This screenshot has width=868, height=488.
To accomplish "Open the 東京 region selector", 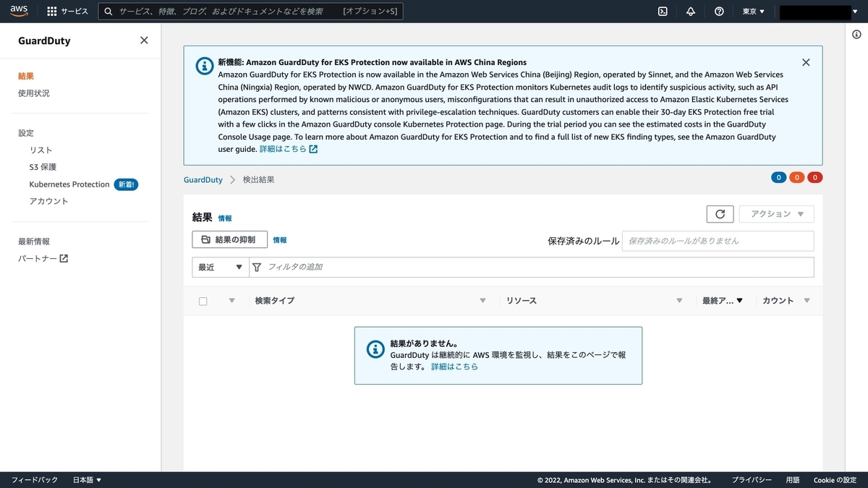I will tap(752, 11).
